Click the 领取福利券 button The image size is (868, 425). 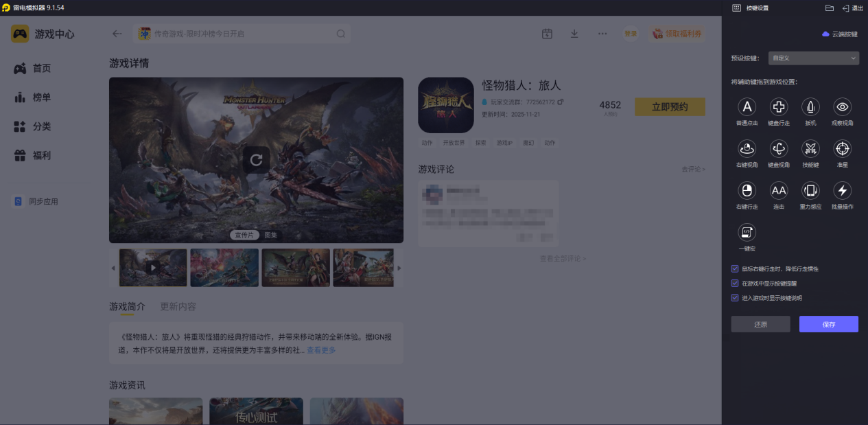click(677, 34)
